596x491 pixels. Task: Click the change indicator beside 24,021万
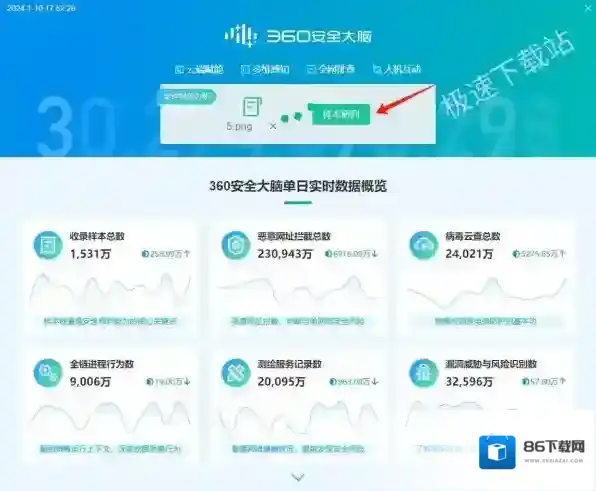(539, 254)
